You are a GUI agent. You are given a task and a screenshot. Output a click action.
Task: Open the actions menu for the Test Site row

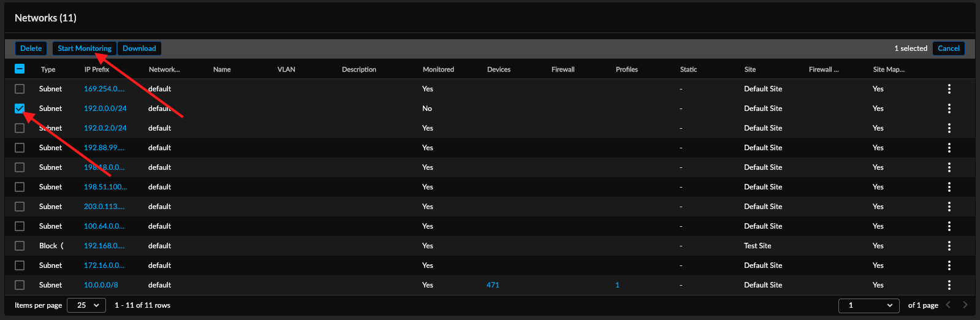949,246
